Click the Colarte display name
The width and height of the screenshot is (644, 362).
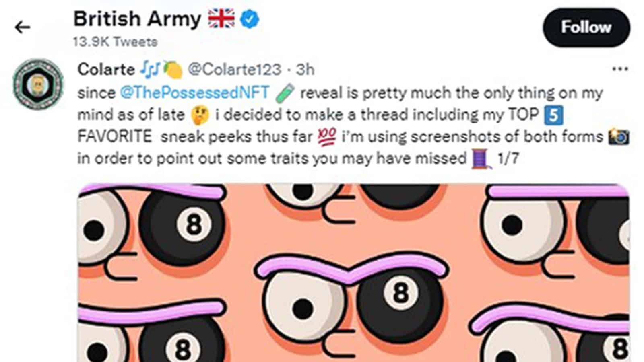pyautogui.click(x=106, y=70)
